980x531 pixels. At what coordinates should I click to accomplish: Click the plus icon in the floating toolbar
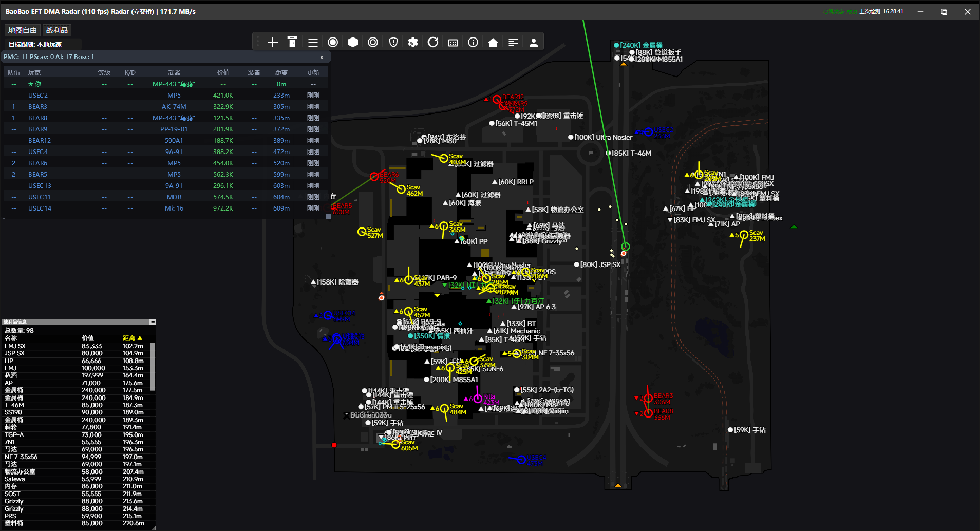coord(273,42)
